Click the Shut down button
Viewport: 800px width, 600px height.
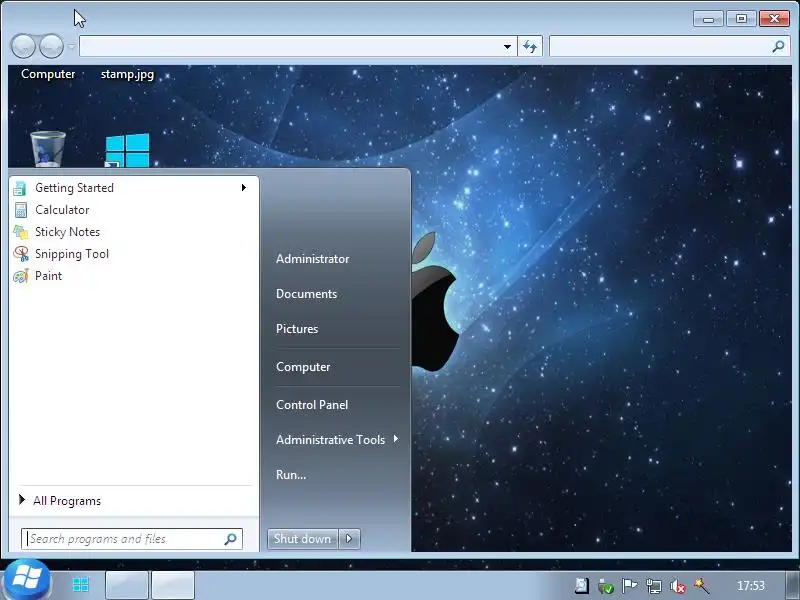click(303, 539)
